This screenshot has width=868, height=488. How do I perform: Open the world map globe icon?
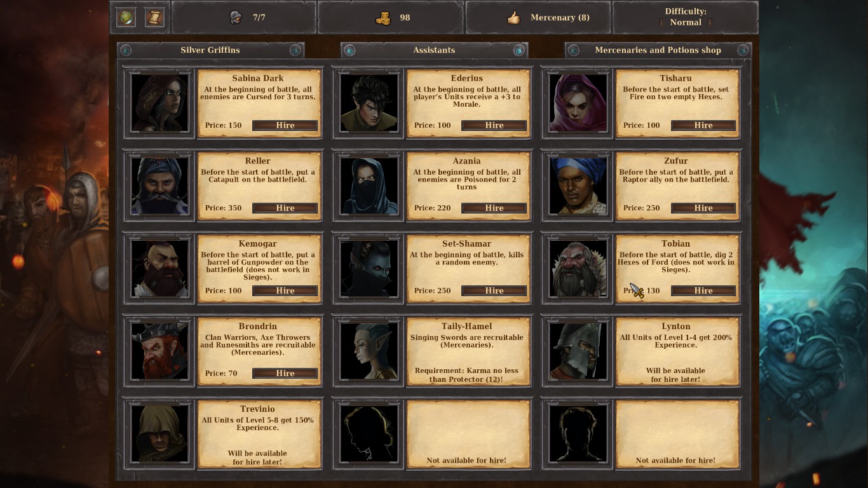(126, 18)
